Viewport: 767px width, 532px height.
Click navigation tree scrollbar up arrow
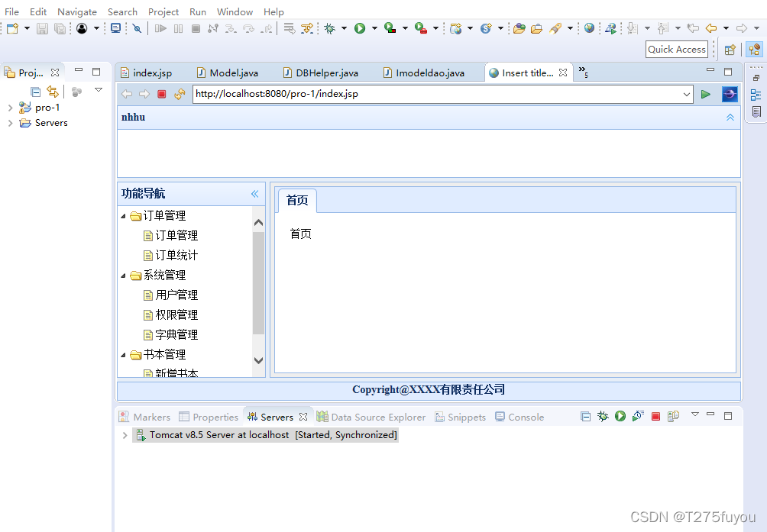pyautogui.click(x=259, y=223)
